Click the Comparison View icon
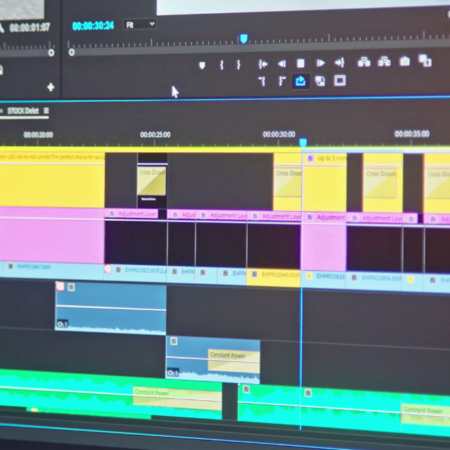Viewport: 450px width, 450px height. pos(425,61)
